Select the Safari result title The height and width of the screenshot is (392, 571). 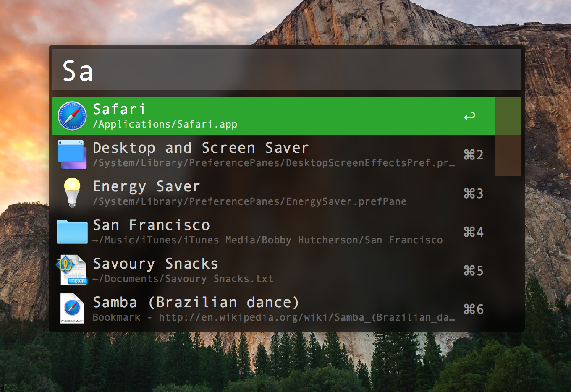[x=119, y=109]
